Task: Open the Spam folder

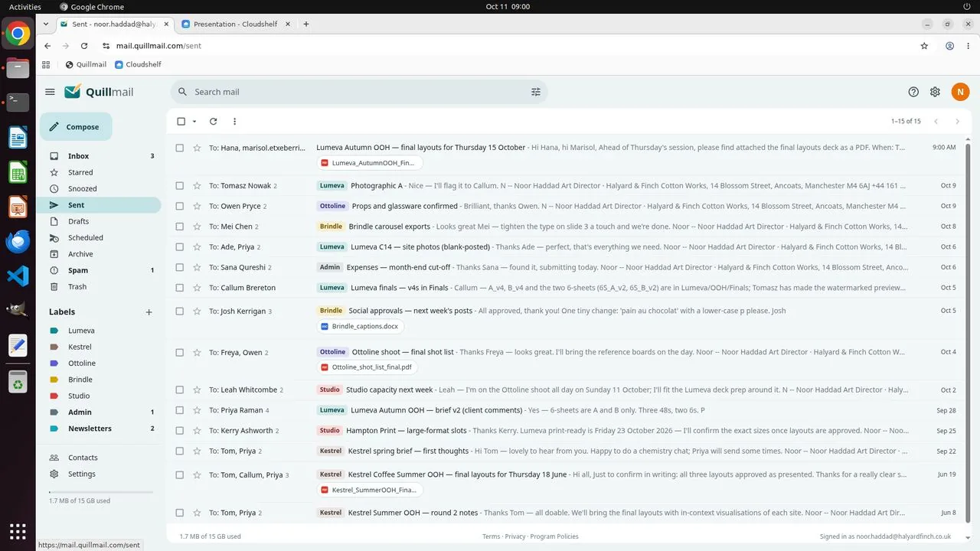Action: click(x=100, y=270)
